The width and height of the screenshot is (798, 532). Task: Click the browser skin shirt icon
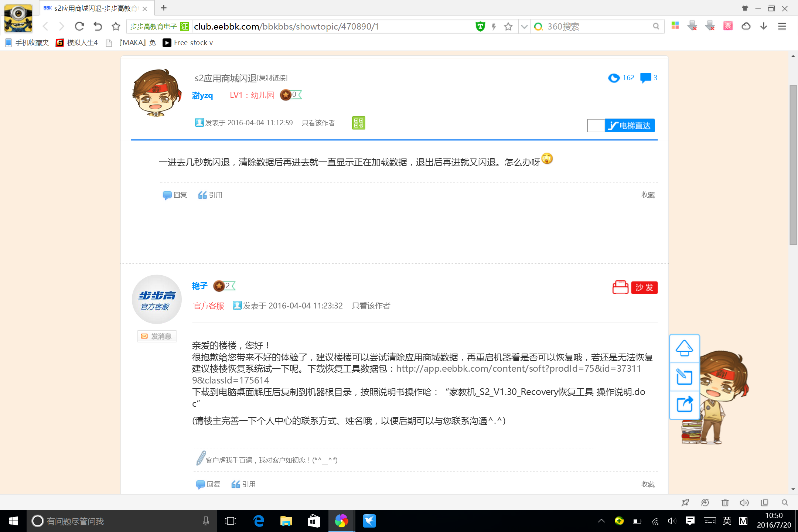click(745, 8)
